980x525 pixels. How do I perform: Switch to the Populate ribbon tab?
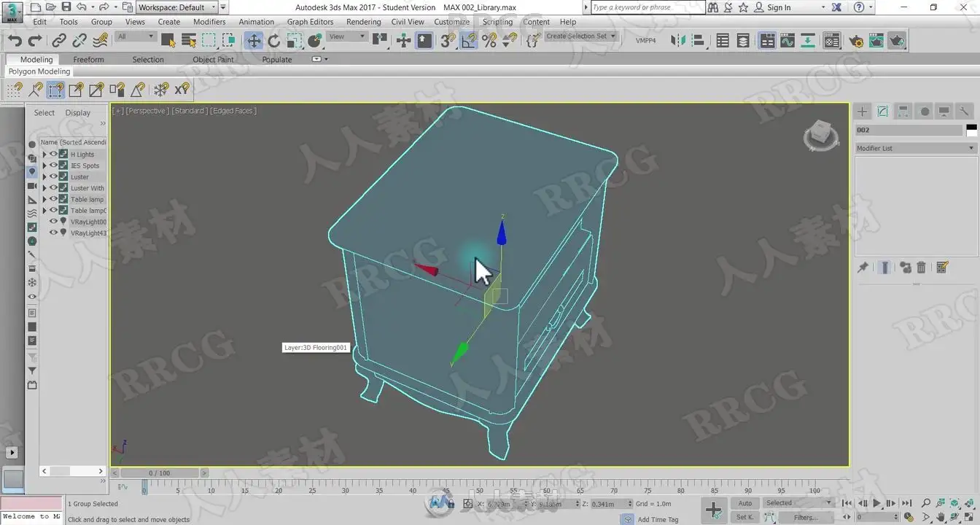click(277, 60)
